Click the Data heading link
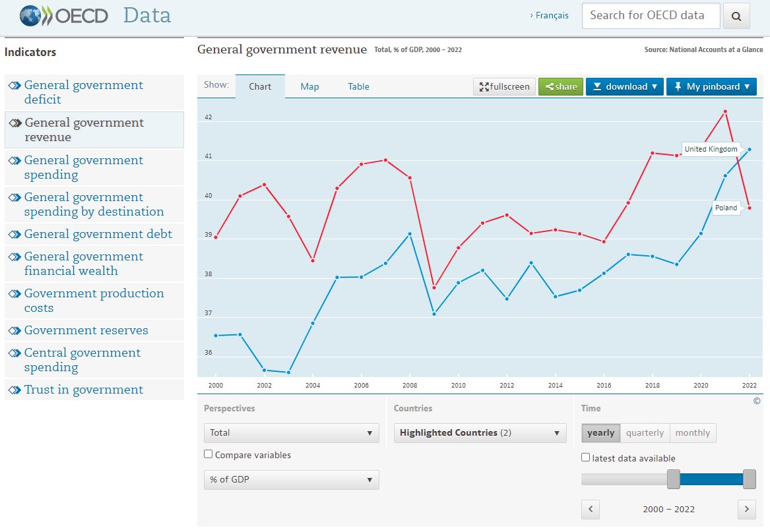 147,15
